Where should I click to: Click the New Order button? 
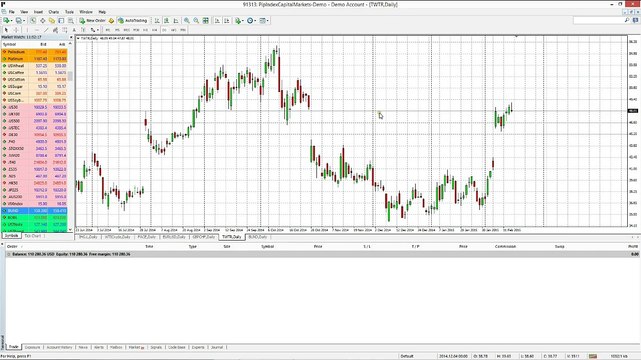92,20
